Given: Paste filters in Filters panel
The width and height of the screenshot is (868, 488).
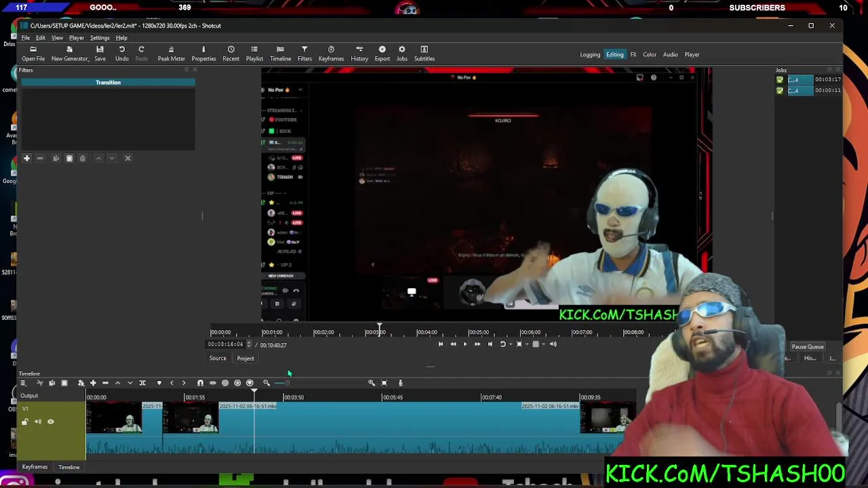Looking at the screenshot, I should click(x=69, y=158).
